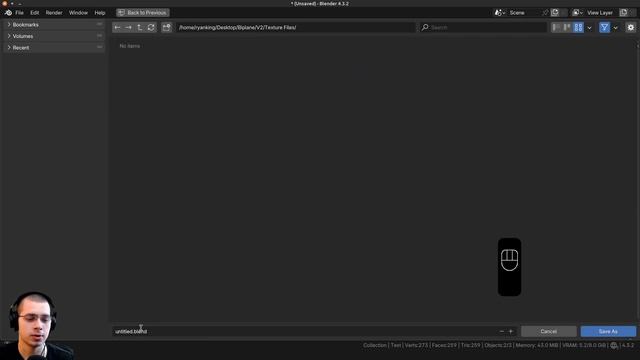Expand the Volumes panel
The image size is (640, 360).
point(54,36)
